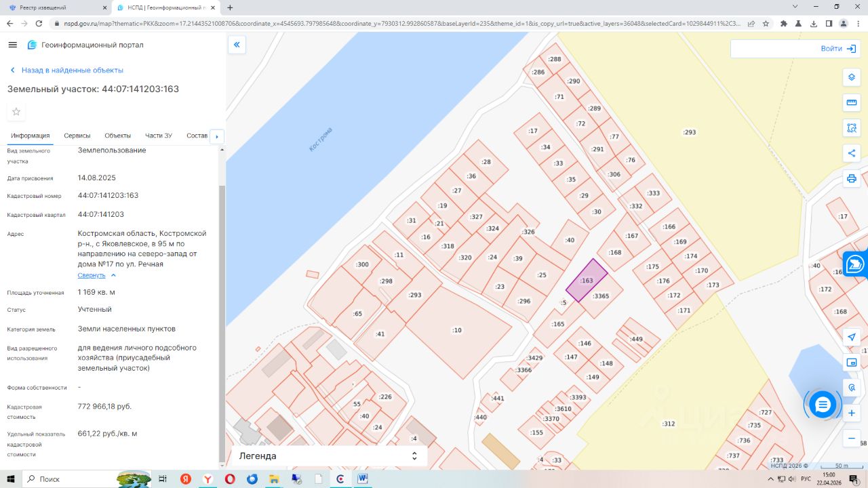Share this page from the address bar
The image size is (868, 488).
751,23
